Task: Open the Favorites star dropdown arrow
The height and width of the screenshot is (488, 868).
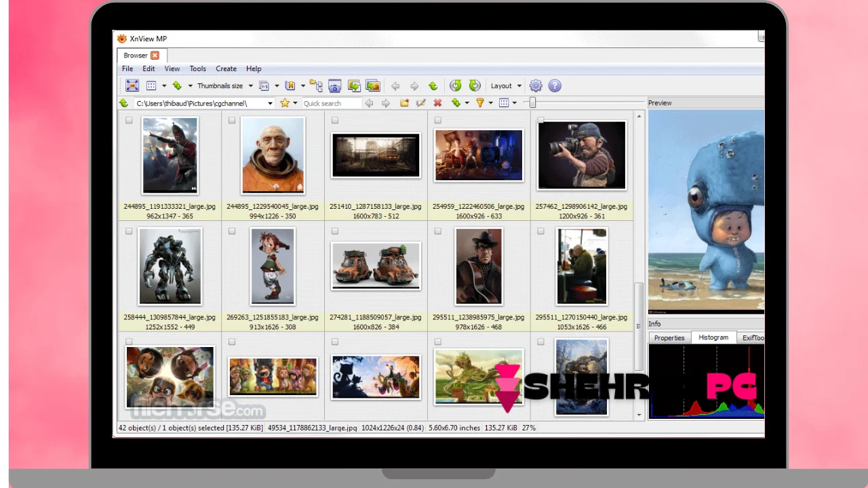Action: click(295, 104)
